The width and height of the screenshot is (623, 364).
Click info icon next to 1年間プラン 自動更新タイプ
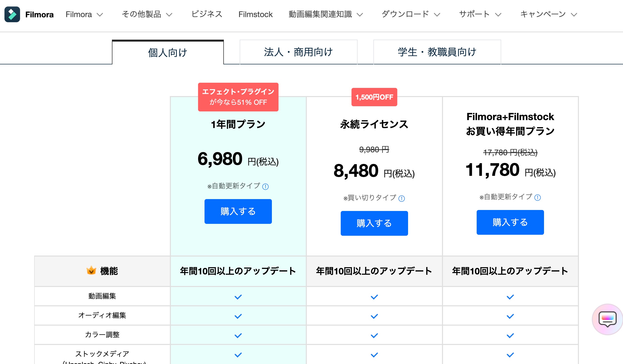[265, 186]
